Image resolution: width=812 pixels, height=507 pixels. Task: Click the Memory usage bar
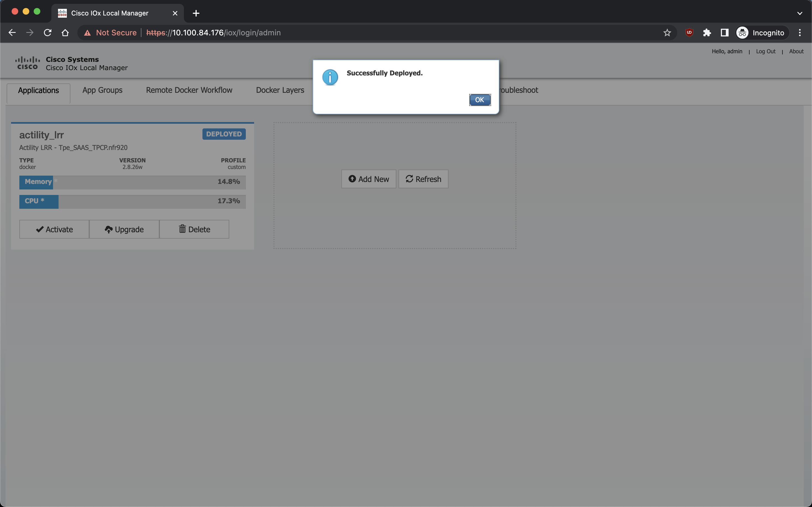click(x=132, y=182)
